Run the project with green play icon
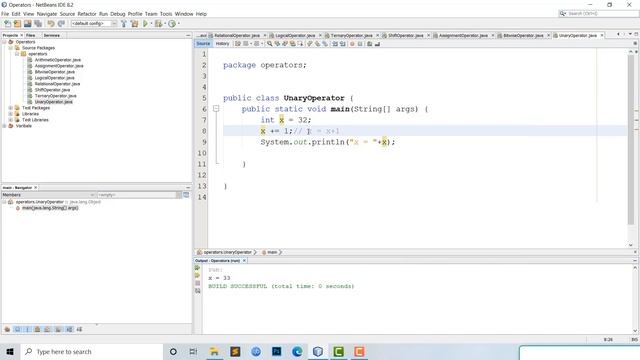This screenshot has height=360, width=640. pos(145,24)
